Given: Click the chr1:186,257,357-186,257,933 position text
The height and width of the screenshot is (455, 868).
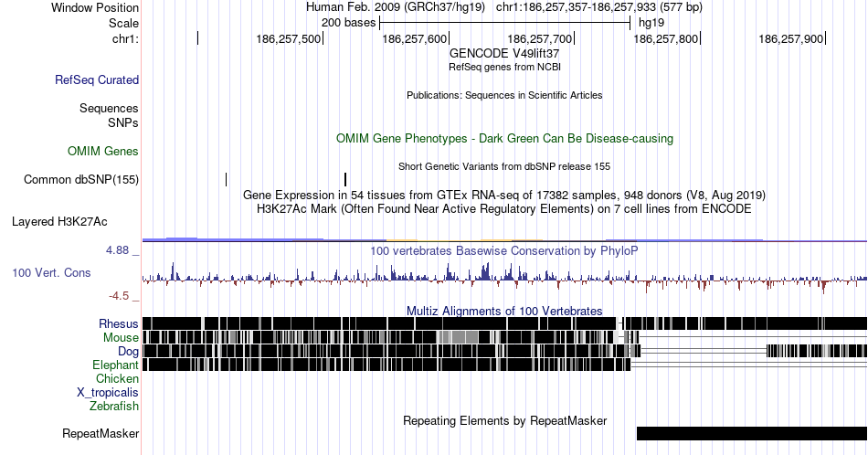Looking at the screenshot, I should coord(599,7).
